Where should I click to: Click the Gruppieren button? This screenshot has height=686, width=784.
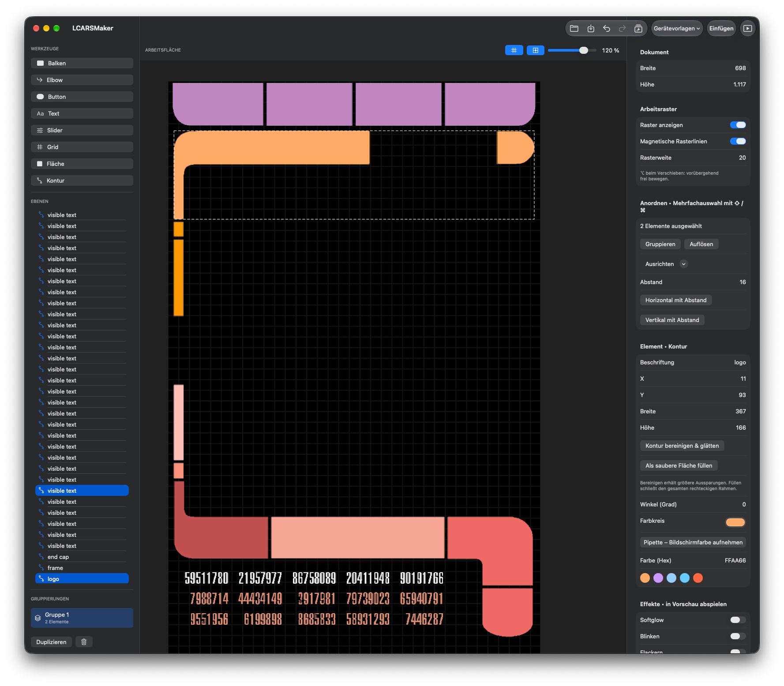660,244
